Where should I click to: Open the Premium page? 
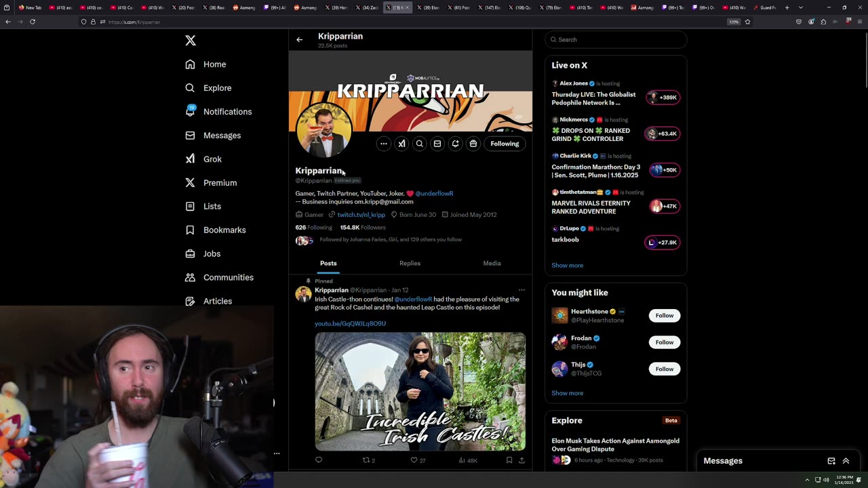211,183
